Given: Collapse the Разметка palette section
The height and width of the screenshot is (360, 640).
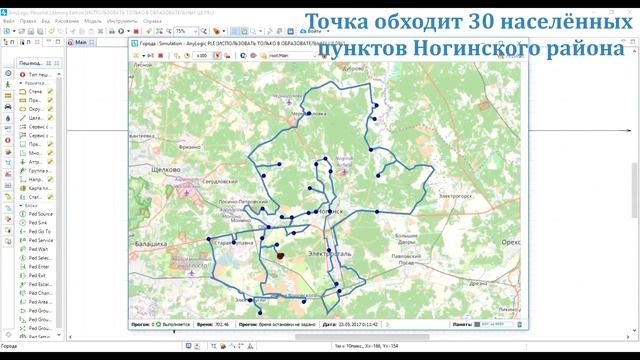Looking at the screenshot, I should click(x=21, y=83).
